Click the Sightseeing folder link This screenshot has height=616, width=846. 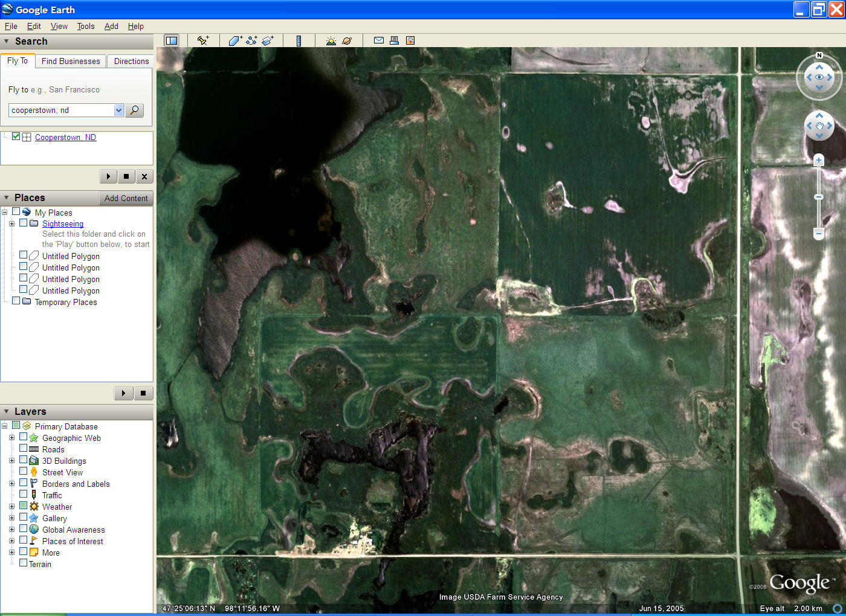click(x=63, y=223)
